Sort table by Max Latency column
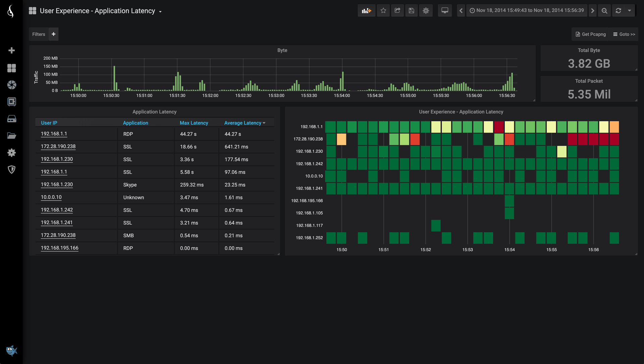 pyautogui.click(x=194, y=123)
